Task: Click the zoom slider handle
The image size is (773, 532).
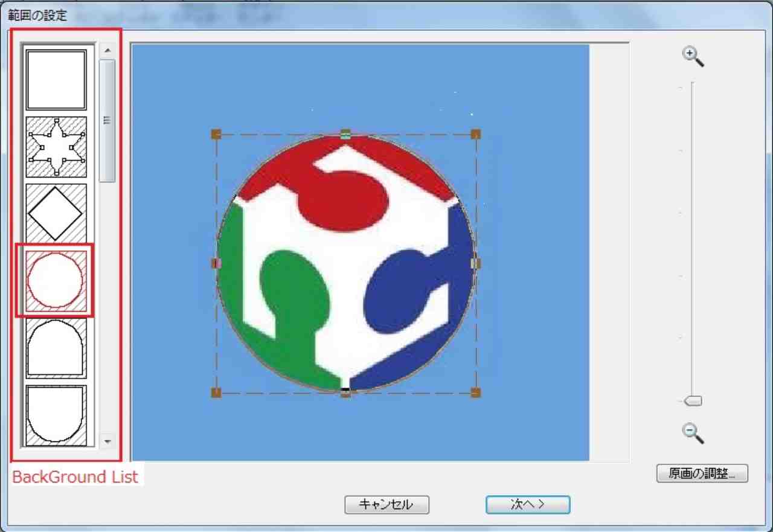Action: pyautogui.click(x=693, y=401)
